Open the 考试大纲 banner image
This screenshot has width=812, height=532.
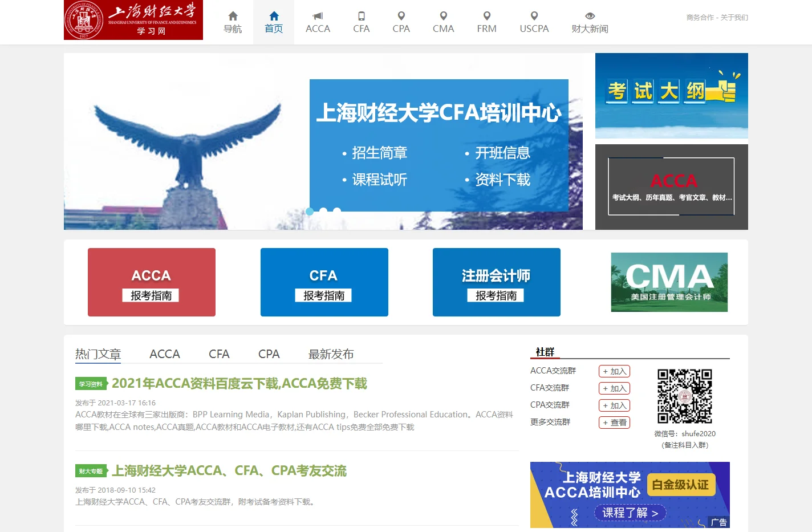(x=672, y=96)
